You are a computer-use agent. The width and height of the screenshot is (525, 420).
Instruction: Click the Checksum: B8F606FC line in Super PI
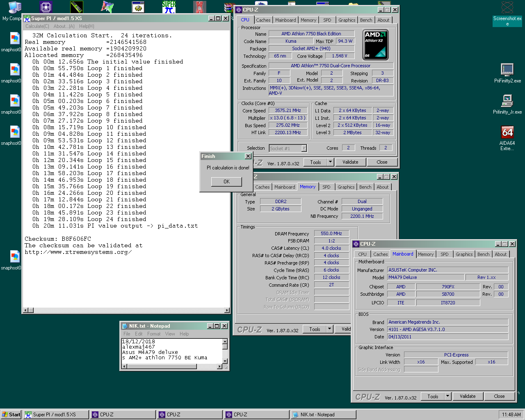pyautogui.click(x=58, y=239)
